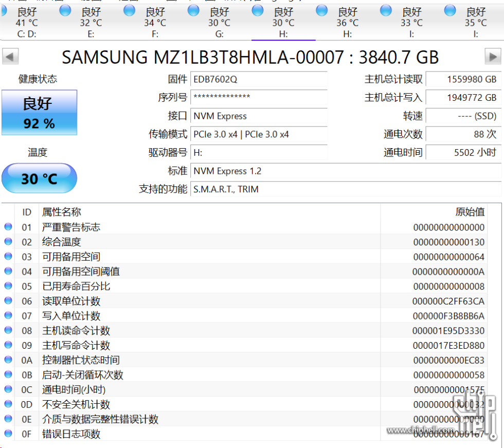Click the 传输模式 PCIe 3.0 x4 field
The width and height of the screenshot is (504, 448).
click(x=259, y=134)
